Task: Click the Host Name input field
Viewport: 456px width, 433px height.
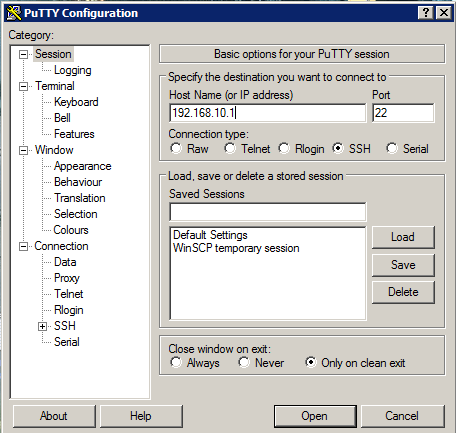Action: point(268,113)
